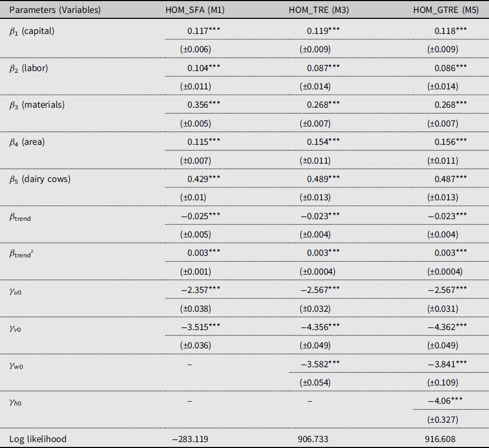Click the HOM_SFA (M1) column header
Screen dimensions: 489x448
click(x=194, y=10)
